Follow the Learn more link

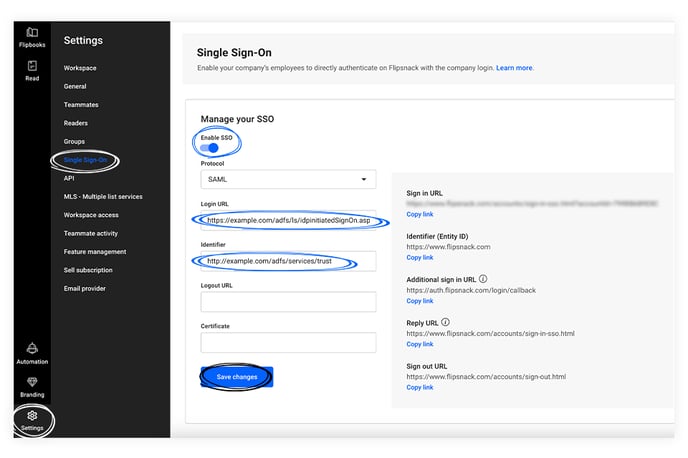pyautogui.click(x=514, y=68)
